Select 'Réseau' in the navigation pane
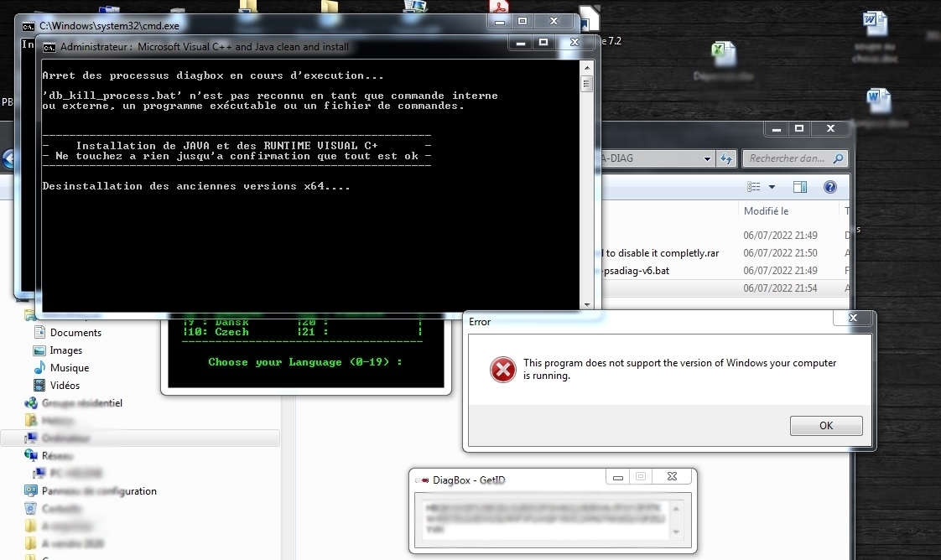The width and height of the screenshot is (941, 560). tap(57, 456)
